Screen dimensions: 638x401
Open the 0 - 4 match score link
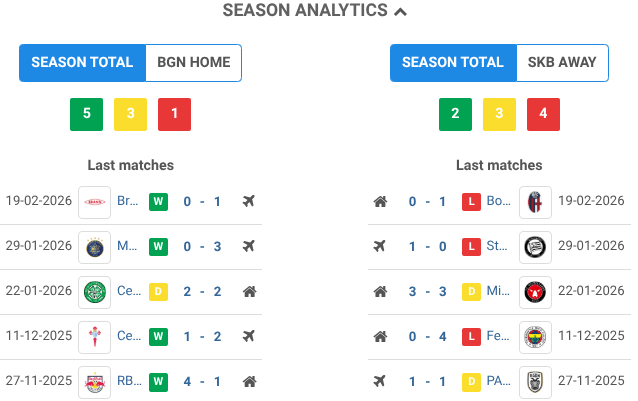(428, 337)
